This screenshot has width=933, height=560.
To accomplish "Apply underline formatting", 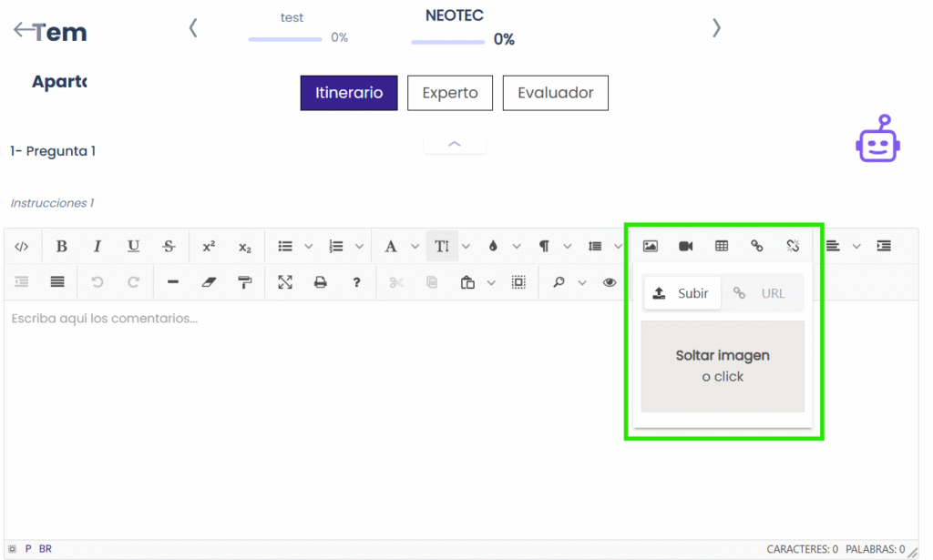I will pos(133,246).
